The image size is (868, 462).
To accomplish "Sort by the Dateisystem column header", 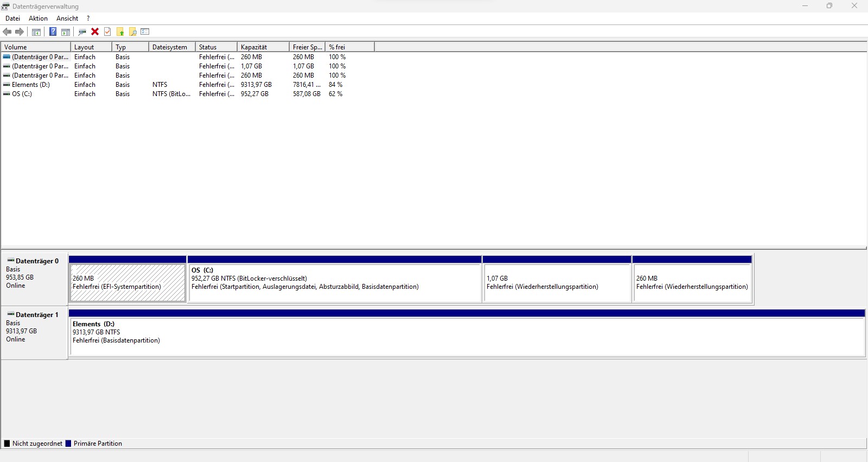I will (x=170, y=47).
